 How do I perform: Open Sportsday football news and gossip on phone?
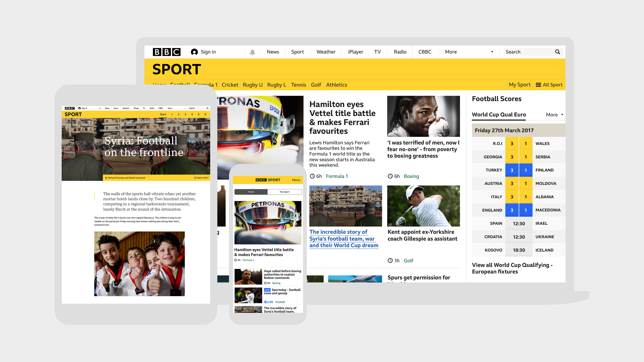[282, 292]
